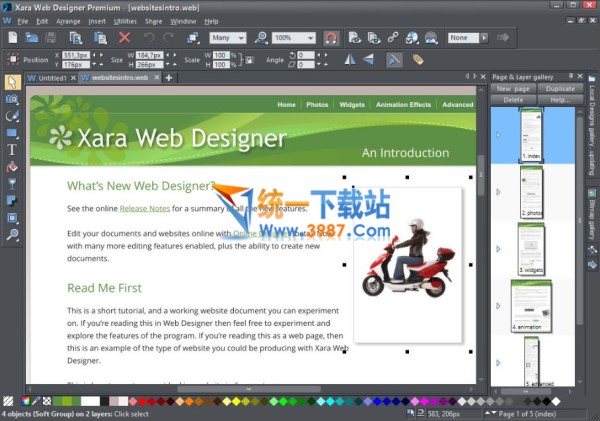Select the Rectangle tool
The width and height of the screenshot is (600, 421).
(12, 133)
